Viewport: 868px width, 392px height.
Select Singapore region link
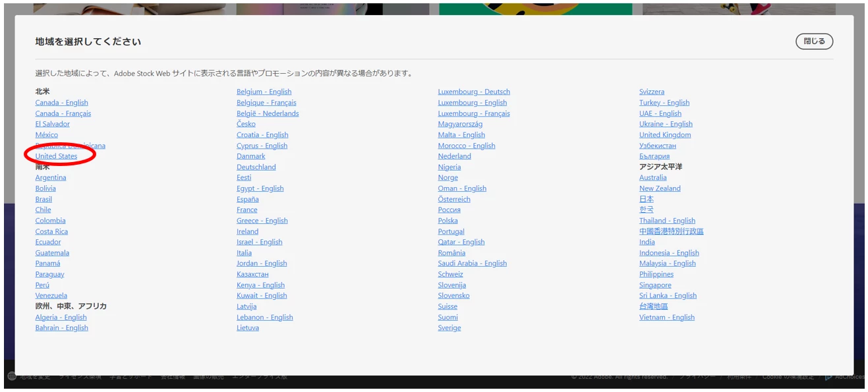point(655,285)
